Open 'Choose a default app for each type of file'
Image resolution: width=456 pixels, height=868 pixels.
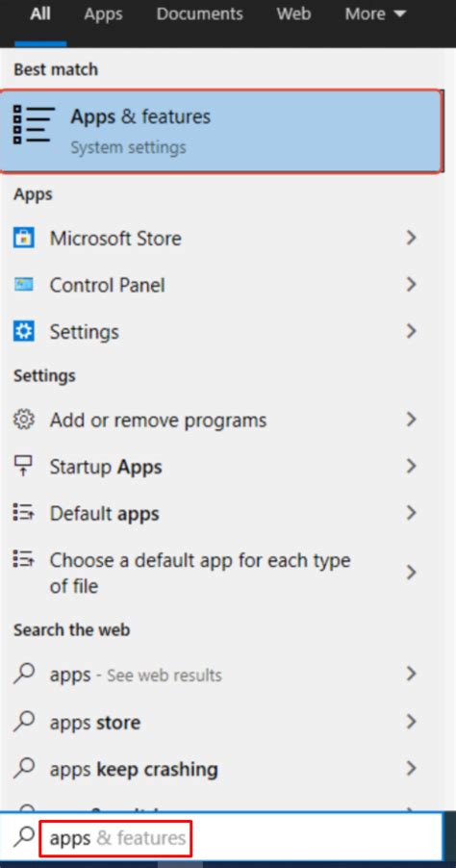(x=221, y=573)
